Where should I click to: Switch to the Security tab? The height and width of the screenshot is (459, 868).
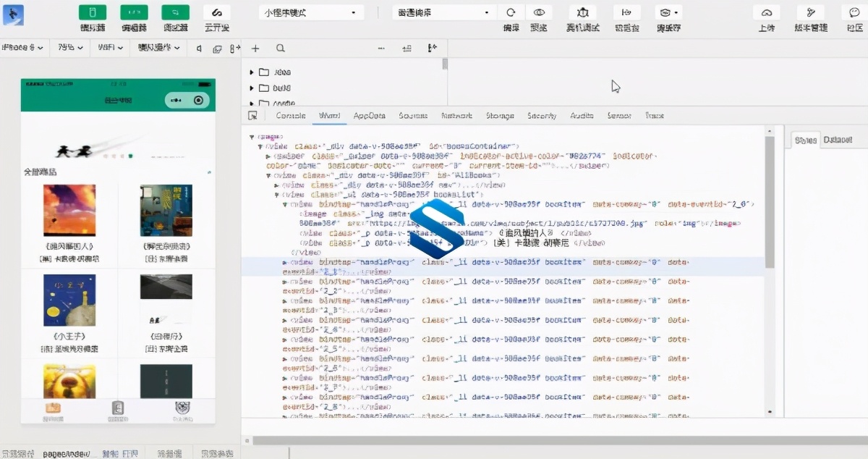point(542,116)
